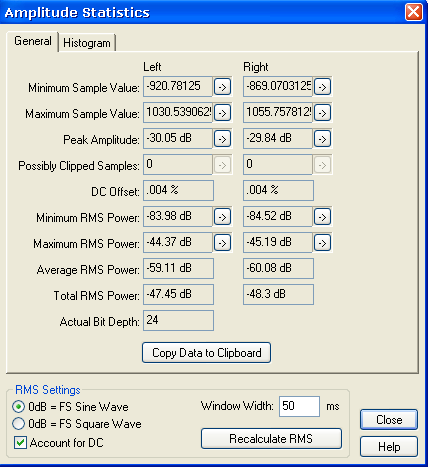Click arrow beside Left Peak Amplitude
428x467 pixels.
point(223,139)
